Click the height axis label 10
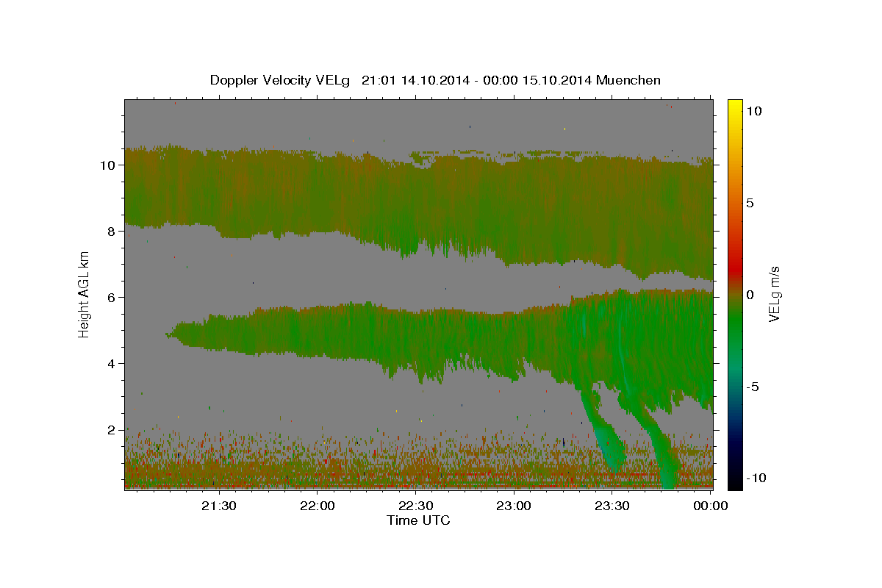 [x=107, y=165]
